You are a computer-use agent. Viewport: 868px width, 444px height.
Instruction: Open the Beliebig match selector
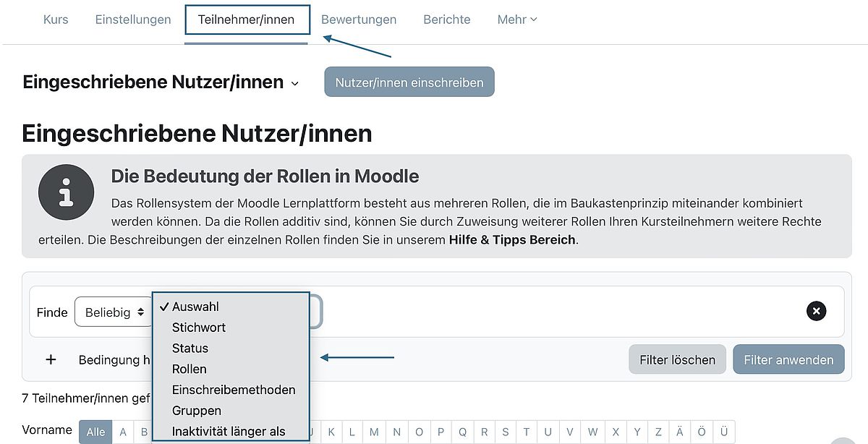pyautogui.click(x=114, y=312)
